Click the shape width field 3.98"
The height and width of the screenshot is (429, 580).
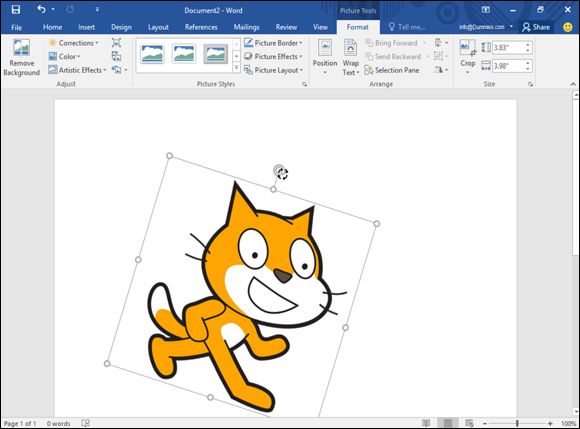coord(509,66)
